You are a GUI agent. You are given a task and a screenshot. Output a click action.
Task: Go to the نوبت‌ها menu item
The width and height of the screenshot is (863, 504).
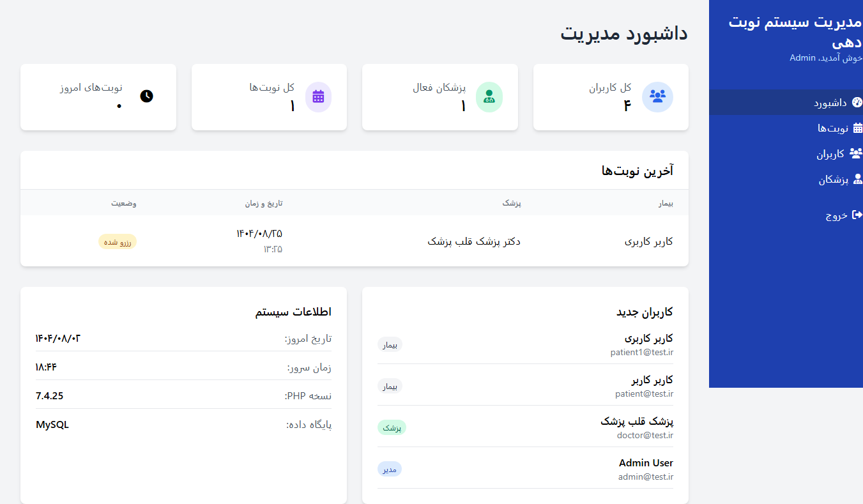pyautogui.click(x=833, y=128)
